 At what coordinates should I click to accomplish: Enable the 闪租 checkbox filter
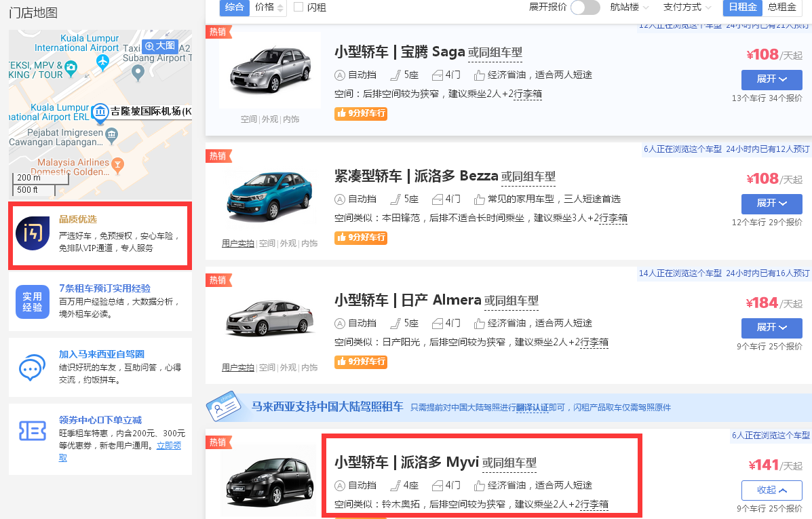tap(298, 7)
